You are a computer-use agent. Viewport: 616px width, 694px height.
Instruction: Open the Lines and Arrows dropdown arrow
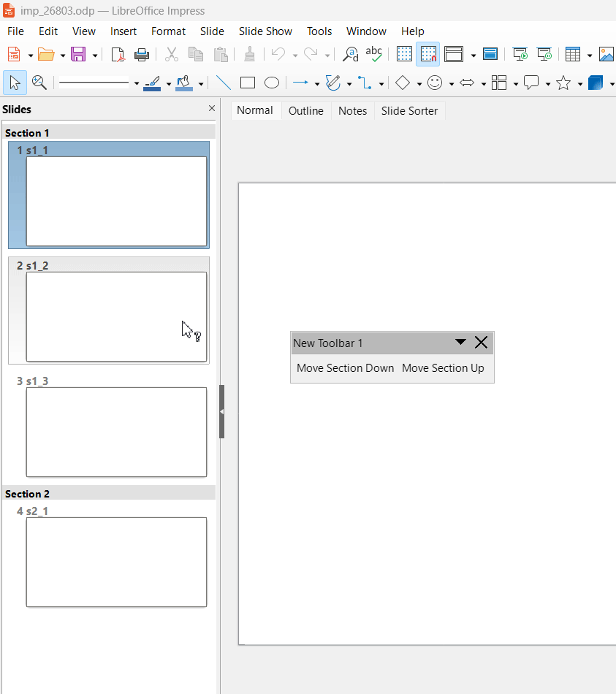click(x=317, y=84)
